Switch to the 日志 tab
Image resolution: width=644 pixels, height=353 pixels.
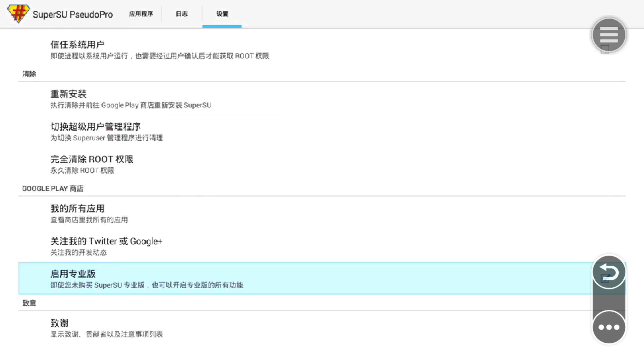[x=182, y=14]
